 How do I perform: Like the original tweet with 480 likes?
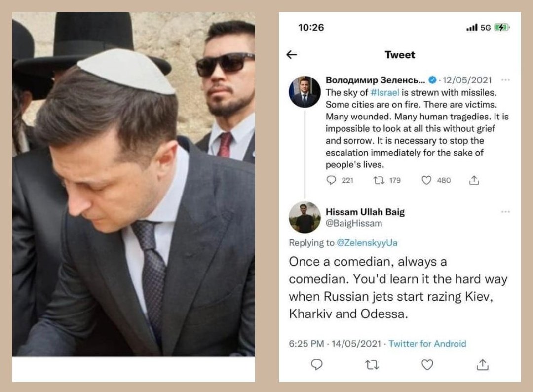[x=427, y=180]
